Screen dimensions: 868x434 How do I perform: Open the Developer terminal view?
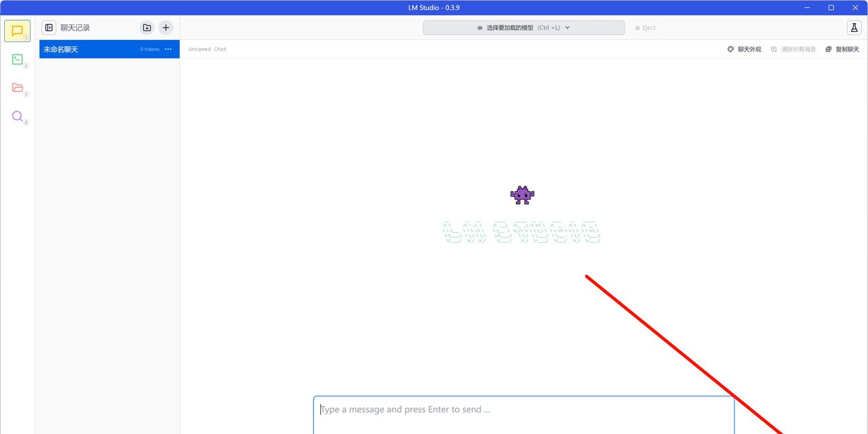(17, 60)
